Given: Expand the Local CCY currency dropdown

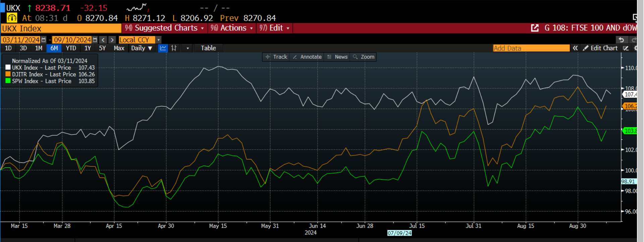Looking at the screenshot, I should tap(159, 40).
